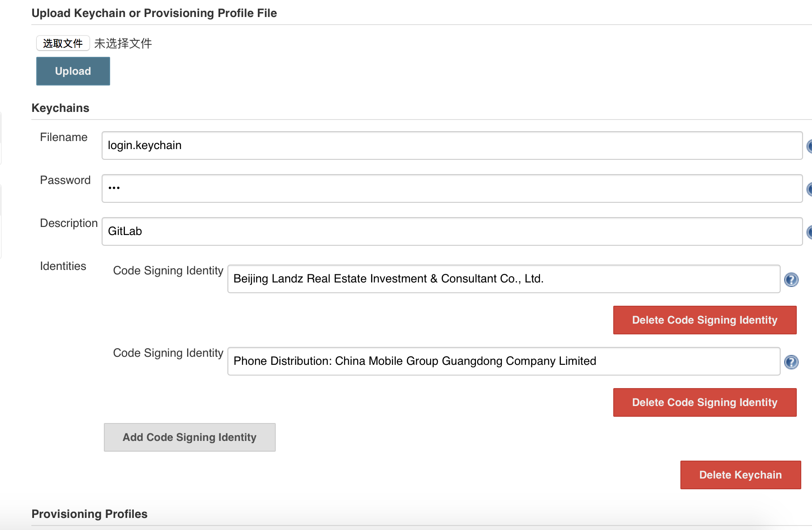812x530 pixels.
Task: Click the 选取文件 file chooser button
Action: (x=63, y=43)
